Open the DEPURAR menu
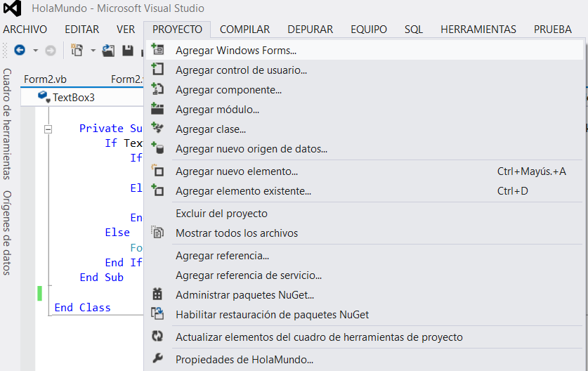588x371 pixels. (310, 30)
